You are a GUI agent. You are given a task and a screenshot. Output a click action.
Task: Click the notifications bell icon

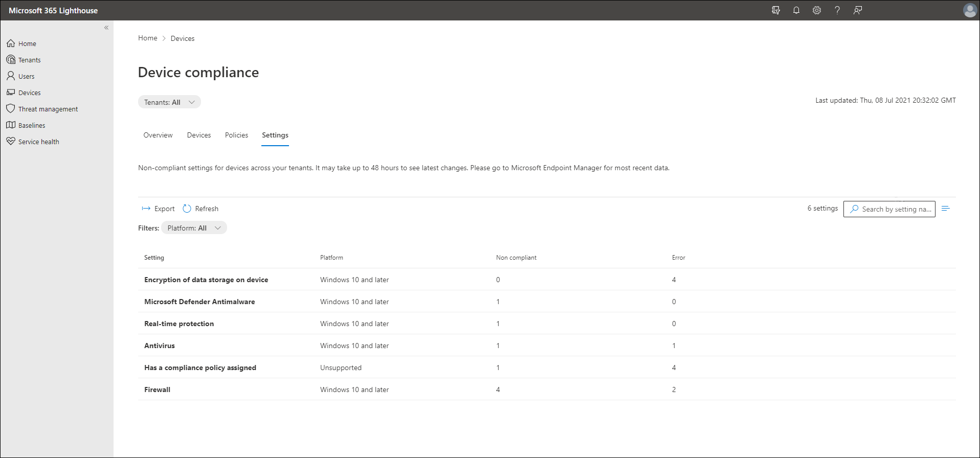point(796,10)
